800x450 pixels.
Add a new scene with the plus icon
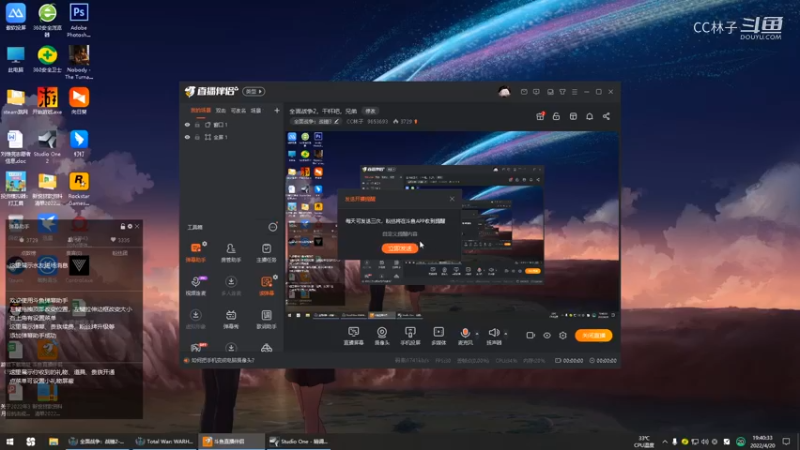(x=277, y=110)
